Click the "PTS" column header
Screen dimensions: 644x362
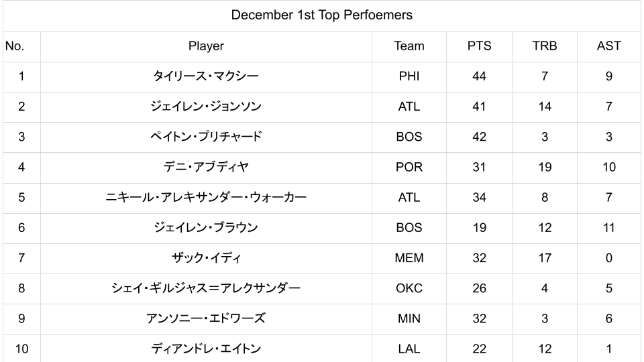[x=479, y=46]
